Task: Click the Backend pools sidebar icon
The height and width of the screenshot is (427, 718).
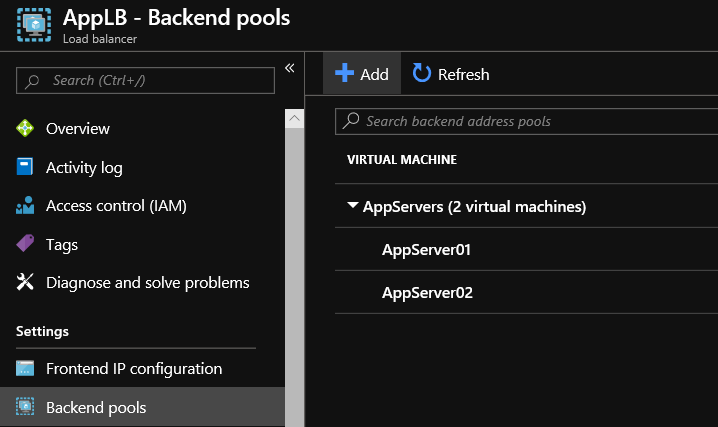Action: click(25, 406)
